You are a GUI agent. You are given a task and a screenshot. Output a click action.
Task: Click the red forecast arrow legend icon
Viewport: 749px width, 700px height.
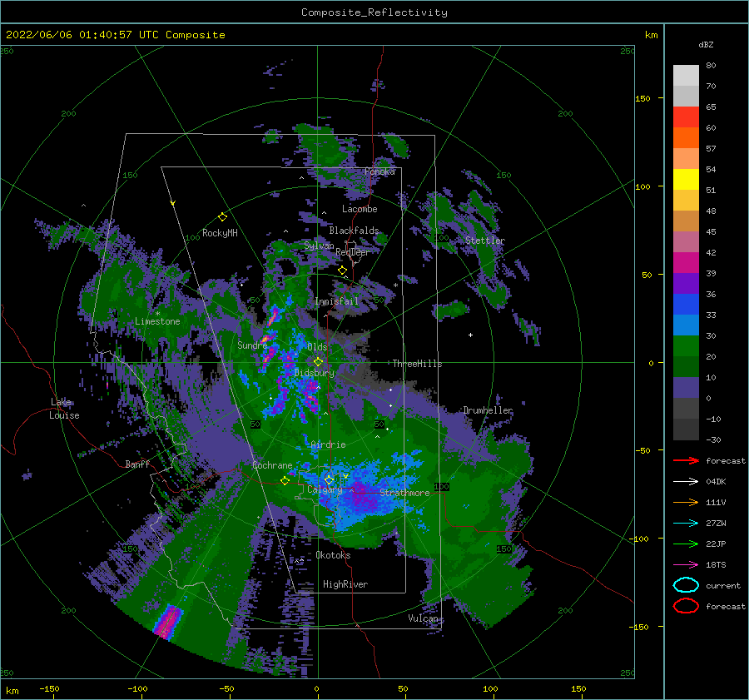(686, 460)
